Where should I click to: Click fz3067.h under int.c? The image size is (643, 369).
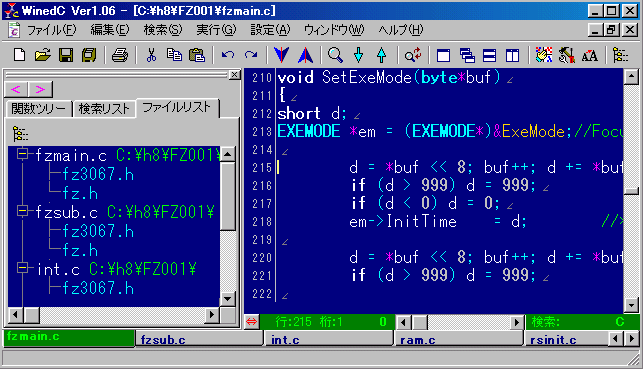point(98,288)
